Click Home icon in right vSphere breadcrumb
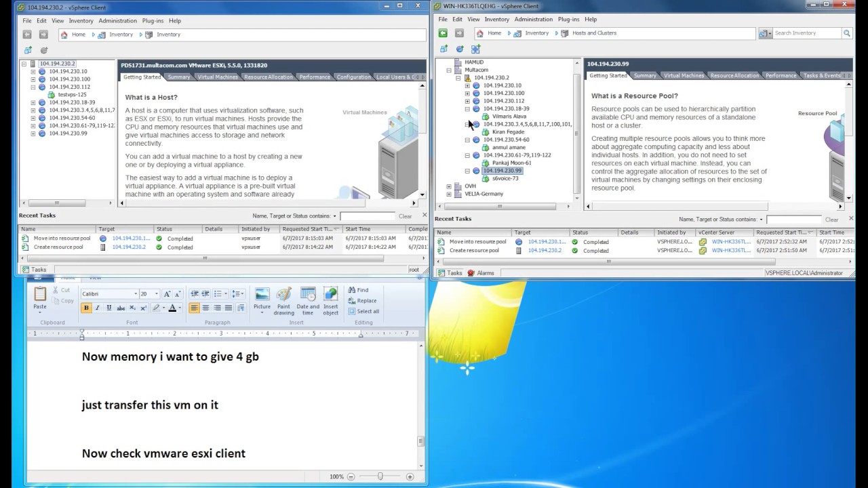868x488 pixels. [479, 33]
